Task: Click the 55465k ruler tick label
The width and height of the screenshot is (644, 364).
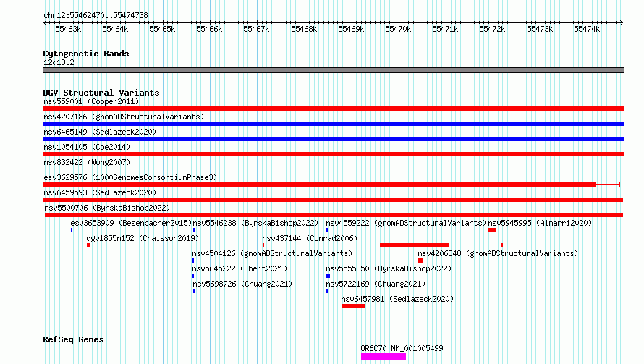Action: click(162, 29)
